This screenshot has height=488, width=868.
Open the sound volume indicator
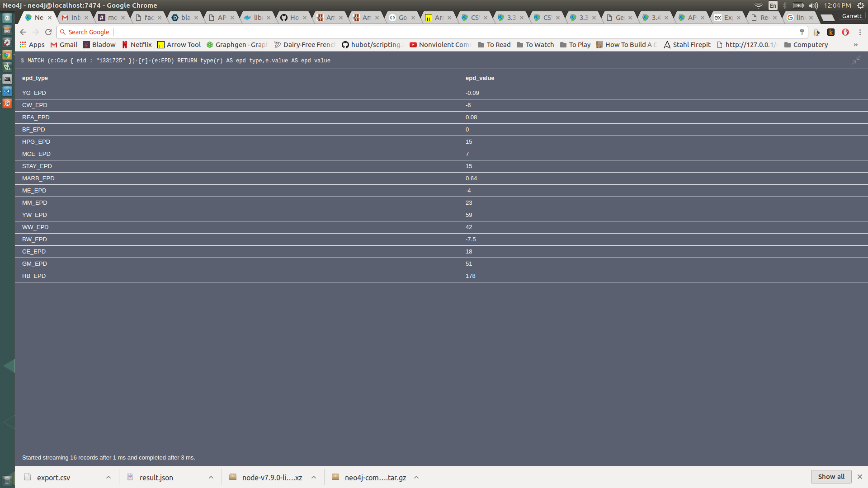(813, 5)
